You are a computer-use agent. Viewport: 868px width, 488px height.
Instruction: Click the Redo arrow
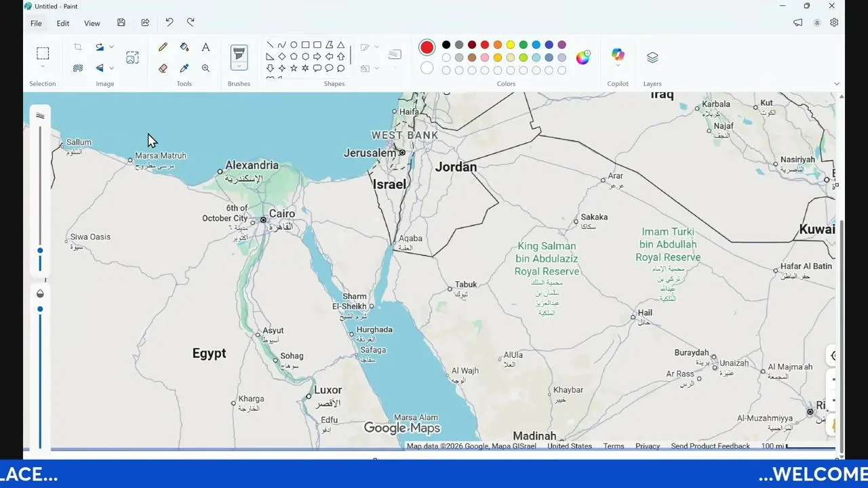tap(191, 22)
